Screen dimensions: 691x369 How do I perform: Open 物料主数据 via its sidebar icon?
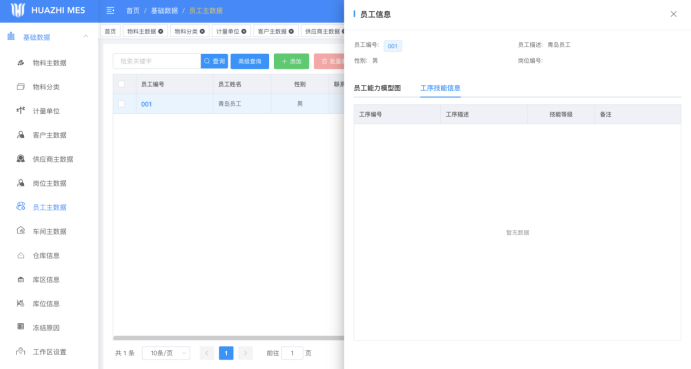(21, 63)
